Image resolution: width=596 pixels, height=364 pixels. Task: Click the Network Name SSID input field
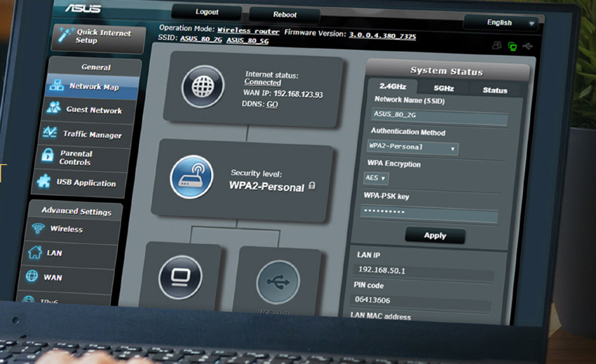(x=440, y=116)
